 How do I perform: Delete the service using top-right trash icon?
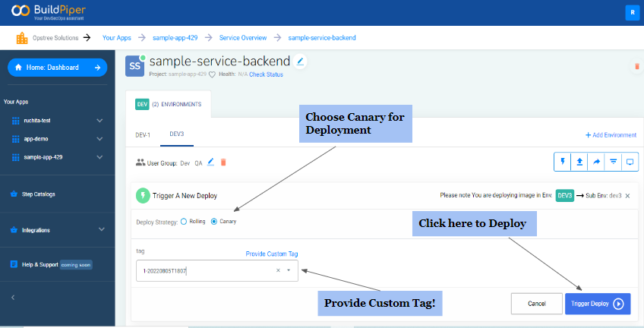click(637, 66)
